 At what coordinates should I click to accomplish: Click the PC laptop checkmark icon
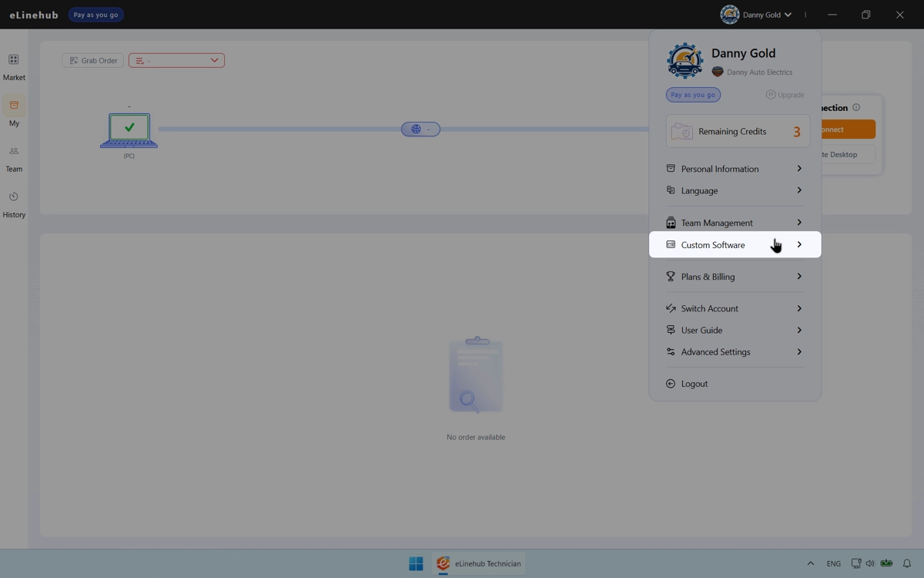tap(129, 129)
